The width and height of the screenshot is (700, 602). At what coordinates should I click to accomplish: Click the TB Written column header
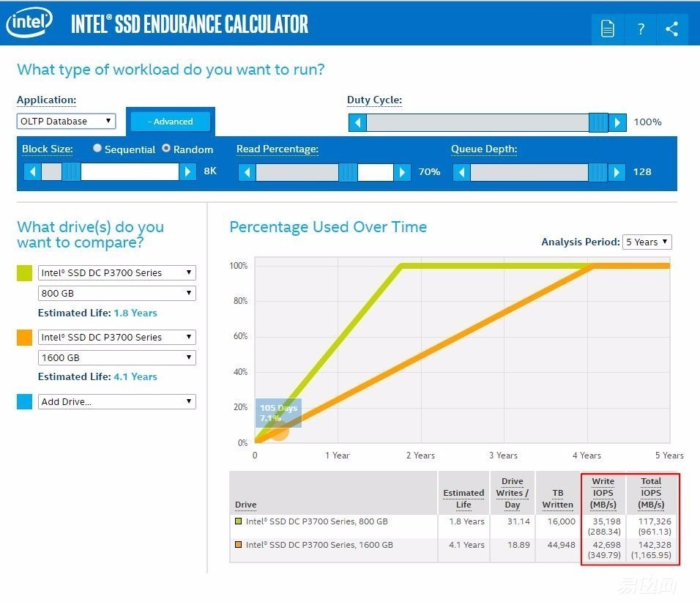tap(558, 499)
